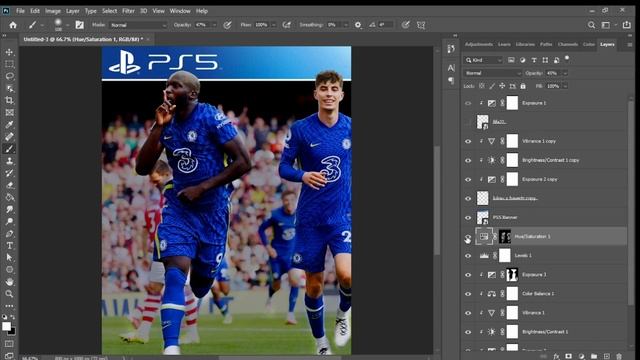Screen dimensions: 640x360
Task: Hide the Color Balance 1 layer
Action: 468,294
